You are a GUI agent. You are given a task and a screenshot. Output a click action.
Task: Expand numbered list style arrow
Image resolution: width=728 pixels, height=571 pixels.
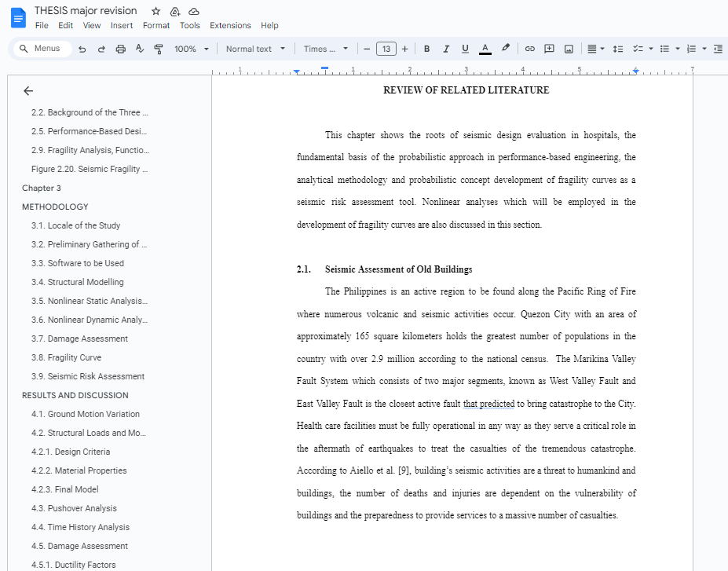point(704,49)
